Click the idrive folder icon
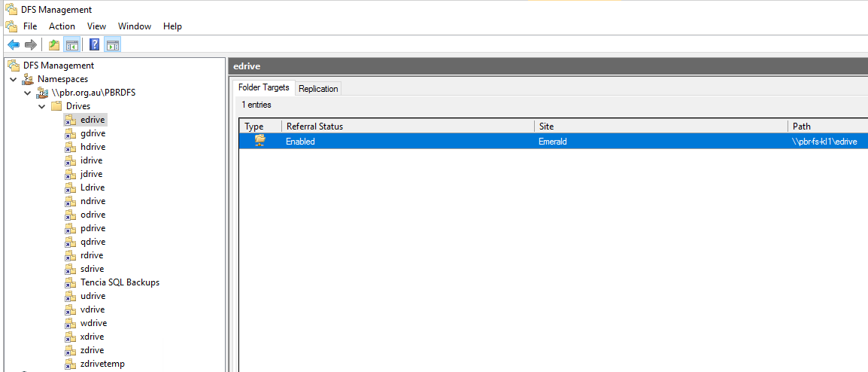Image resolution: width=868 pixels, height=372 pixels. pyautogui.click(x=70, y=160)
